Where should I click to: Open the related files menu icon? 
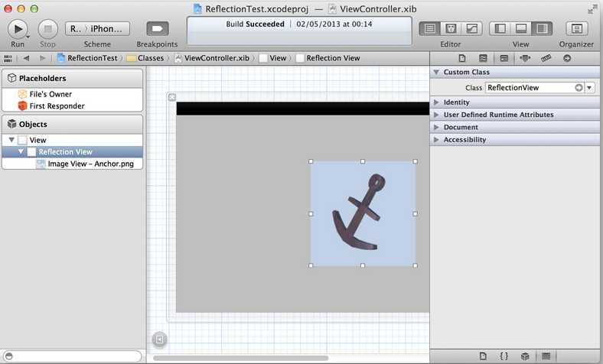pyautogui.click(x=8, y=58)
